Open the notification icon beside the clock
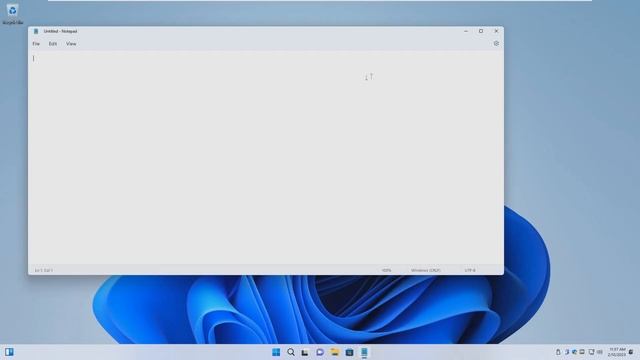The height and width of the screenshot is (360, 640). click(631, 352)
